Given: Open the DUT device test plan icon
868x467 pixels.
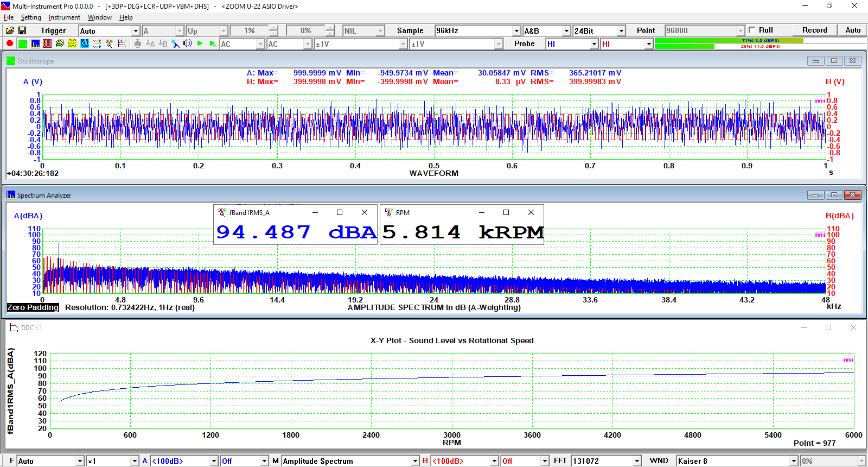Looking at the screenshot, I should [85, 43].
